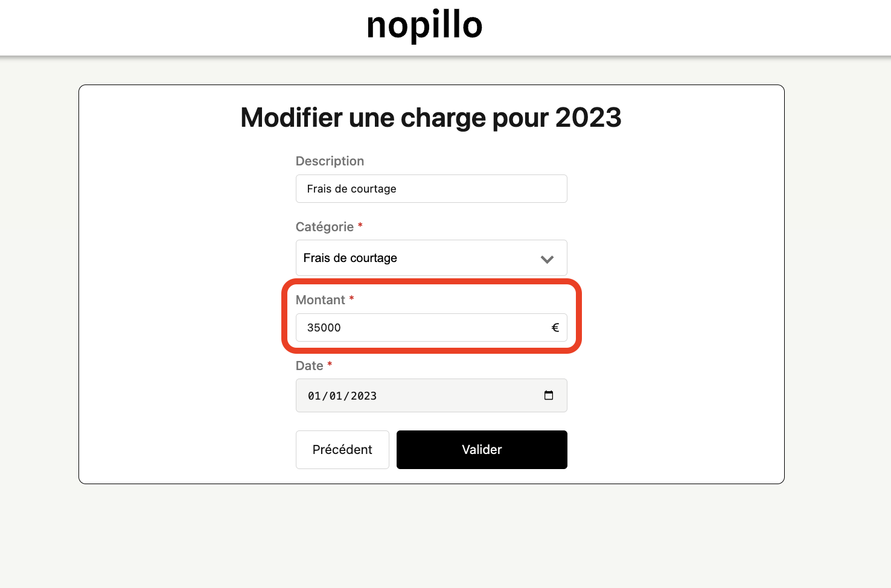Click the euro symbol in Montant field
891x588 pixels.
click(555, 328)
